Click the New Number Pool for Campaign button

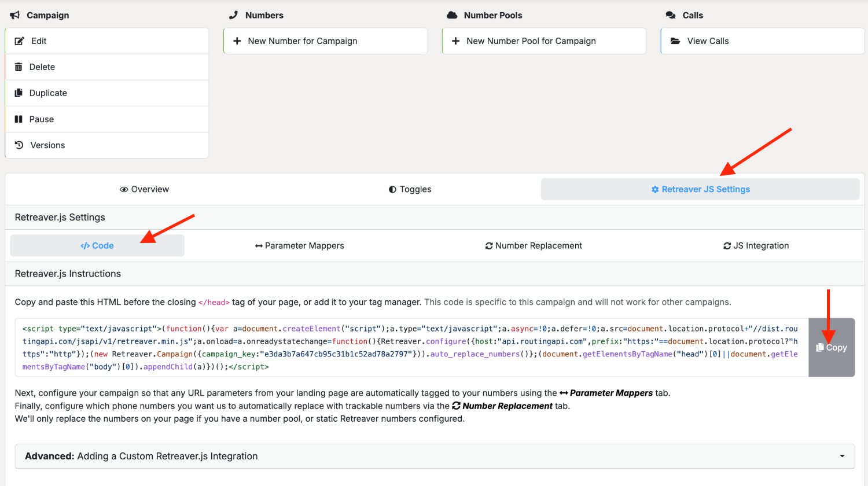coord(544,41)
